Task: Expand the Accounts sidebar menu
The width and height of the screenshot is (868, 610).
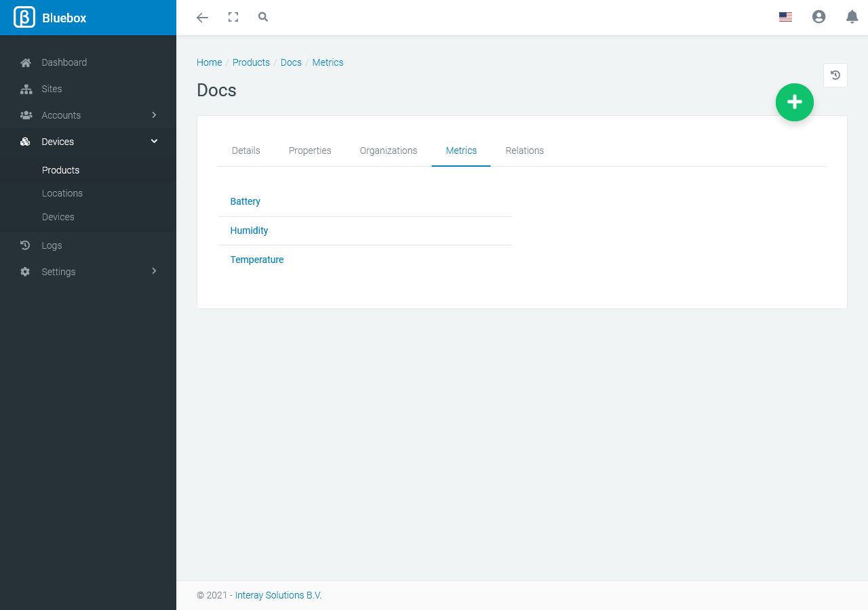Action: [x=88, y=115]
